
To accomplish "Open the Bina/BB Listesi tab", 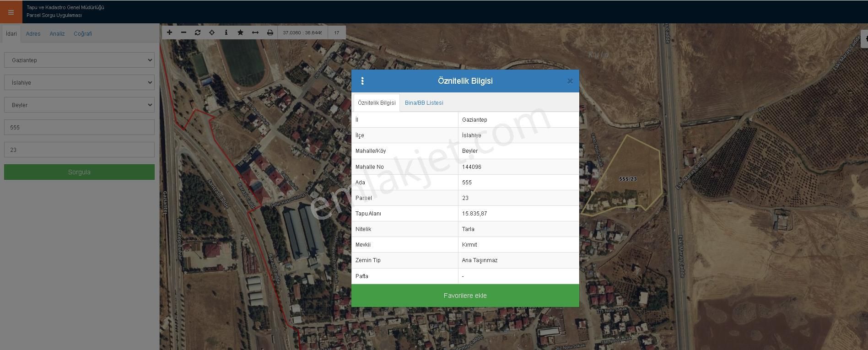I will (424, 102).
